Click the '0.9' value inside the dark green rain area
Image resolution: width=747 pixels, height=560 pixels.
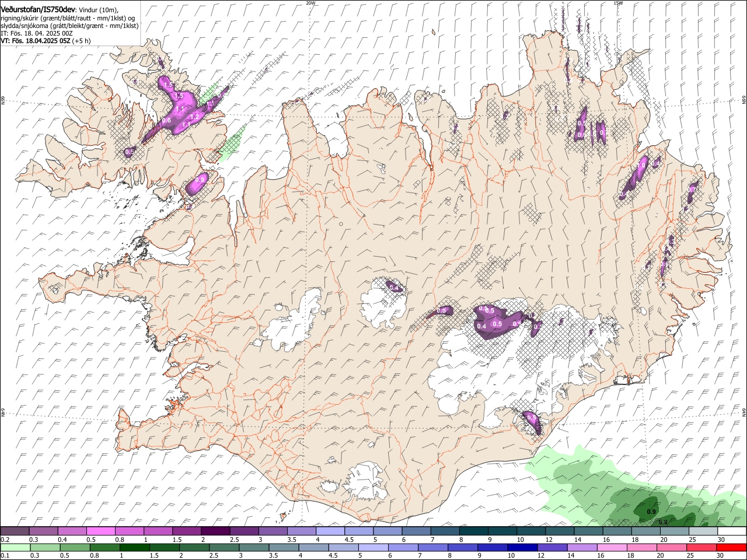(x=652, y=512)
